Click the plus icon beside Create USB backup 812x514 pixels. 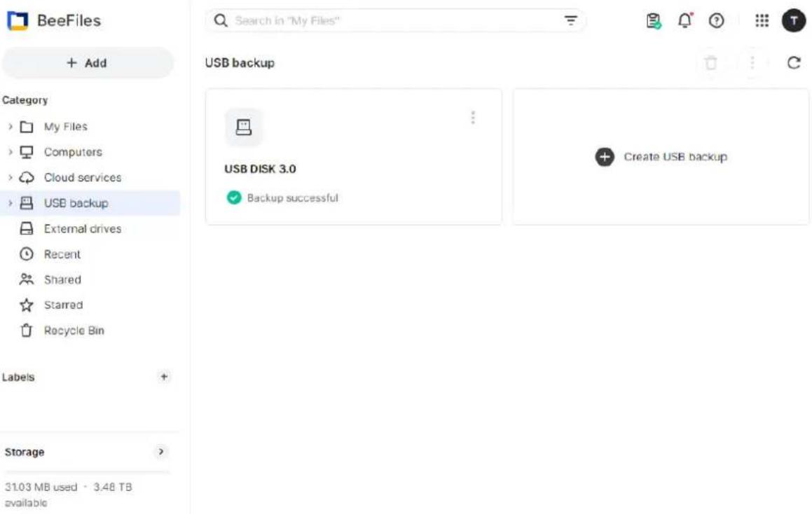point(605,157)
